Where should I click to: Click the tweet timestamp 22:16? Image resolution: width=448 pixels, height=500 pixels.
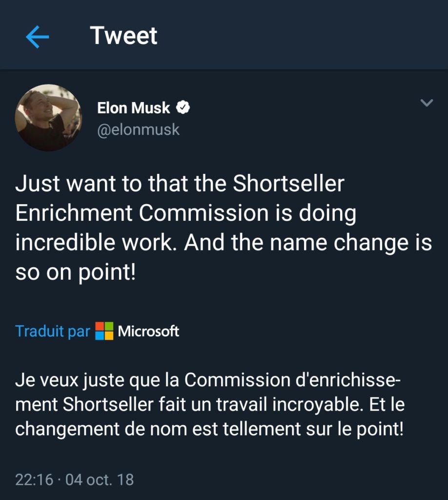pyautogui.click(x=33, y=479)
